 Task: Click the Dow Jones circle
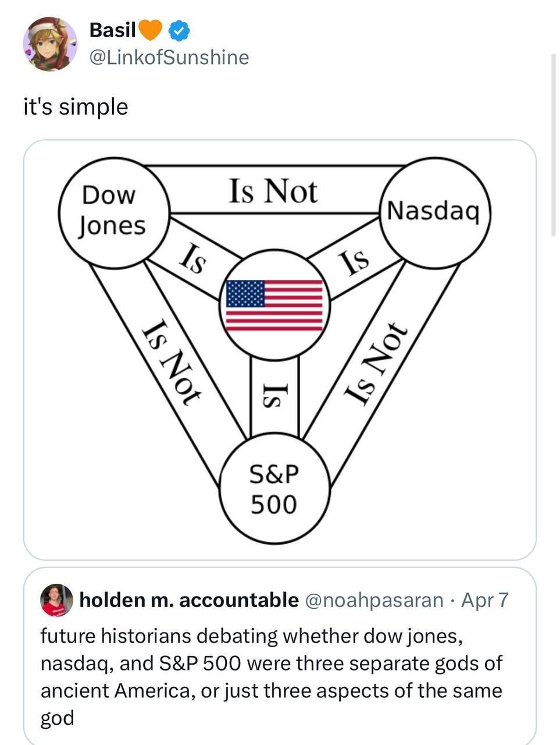pyautogui.click(x=114, y=212)
